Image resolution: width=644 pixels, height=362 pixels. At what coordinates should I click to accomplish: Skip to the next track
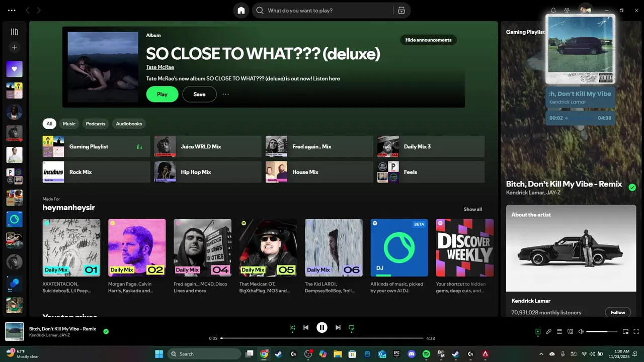point(338,328)
